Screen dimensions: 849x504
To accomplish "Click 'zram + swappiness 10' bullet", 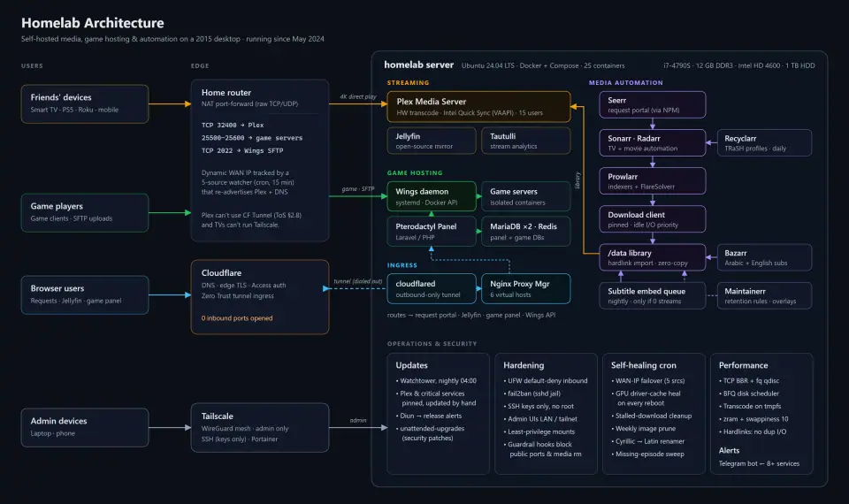I will point(753,419).
